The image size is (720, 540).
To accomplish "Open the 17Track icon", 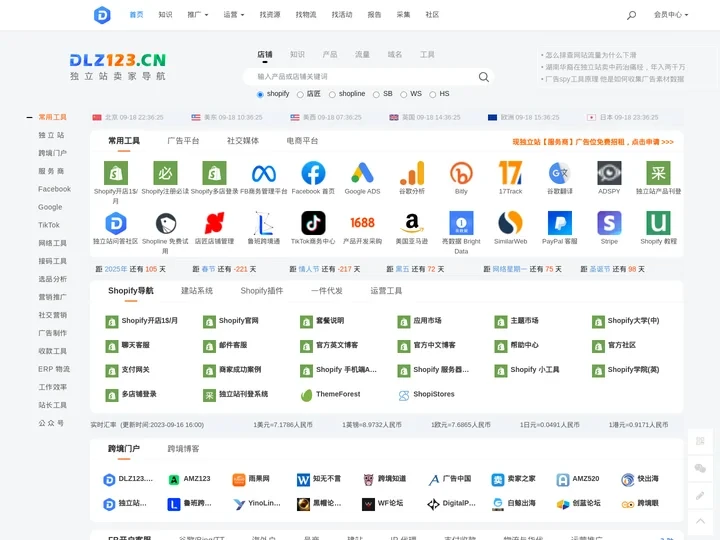I will click(511, 173).
